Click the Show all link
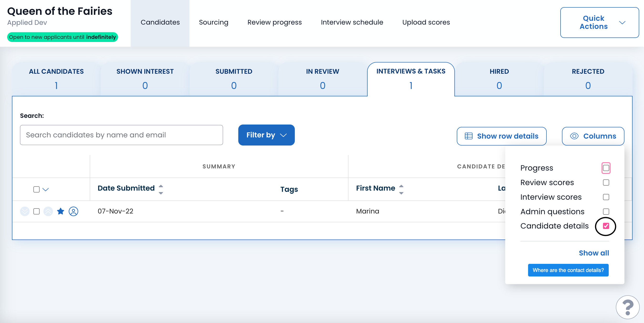 coord(593,253)
